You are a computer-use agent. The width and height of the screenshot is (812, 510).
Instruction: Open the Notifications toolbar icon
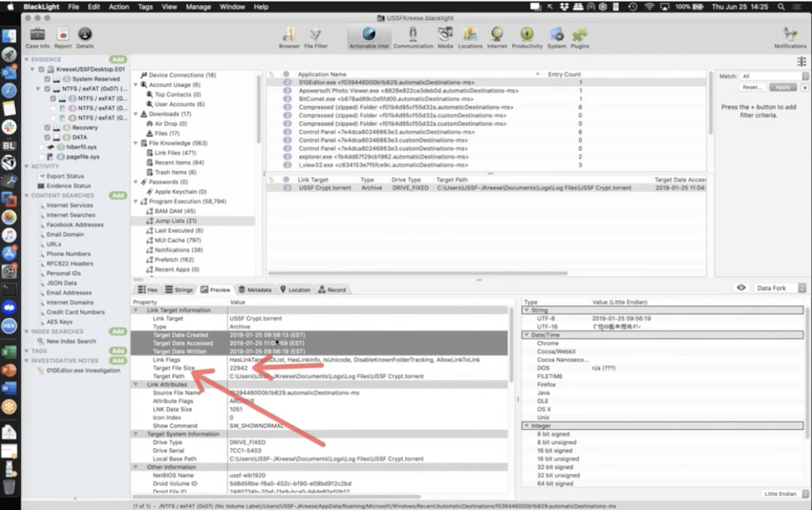[x=791, y=38]
